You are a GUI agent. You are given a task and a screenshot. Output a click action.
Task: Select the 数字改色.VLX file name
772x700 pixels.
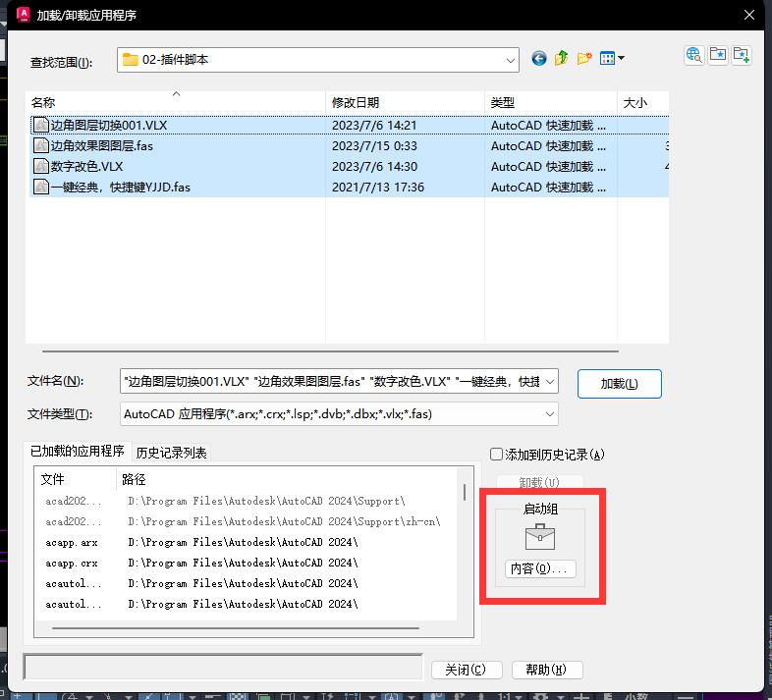pos(86,166)
